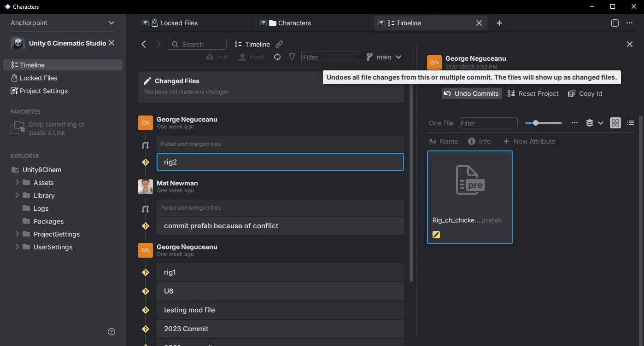This screenshot has width=644, height=346.
Task: Switch to list view of files
Action: [630, 123]
